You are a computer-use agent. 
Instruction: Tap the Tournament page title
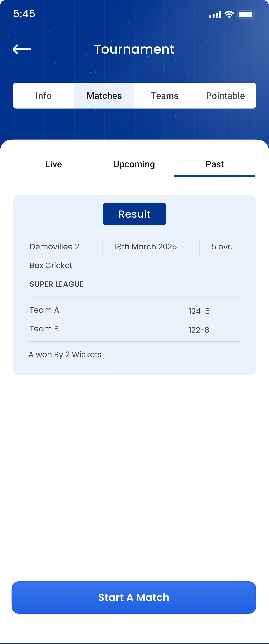pyautogui.click(x=134, y=49)
